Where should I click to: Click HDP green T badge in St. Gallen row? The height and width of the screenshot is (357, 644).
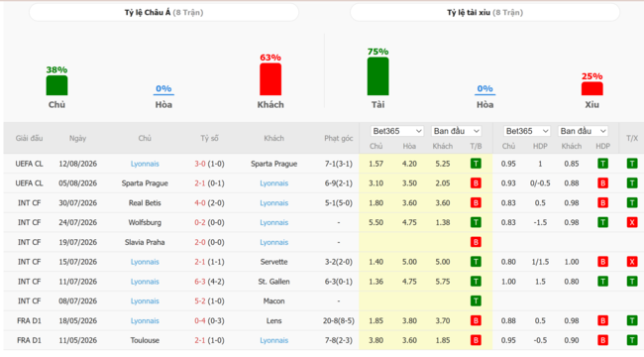(602, 282)
